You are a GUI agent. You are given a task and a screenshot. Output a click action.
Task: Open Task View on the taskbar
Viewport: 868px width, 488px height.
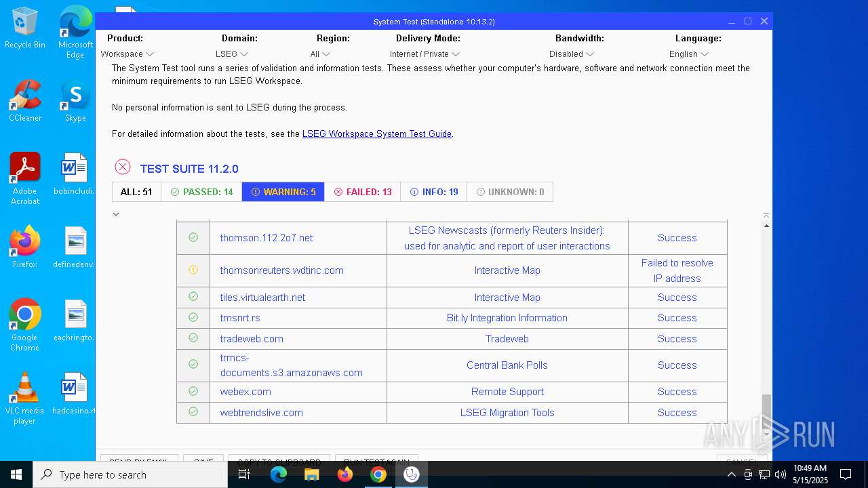244,474
